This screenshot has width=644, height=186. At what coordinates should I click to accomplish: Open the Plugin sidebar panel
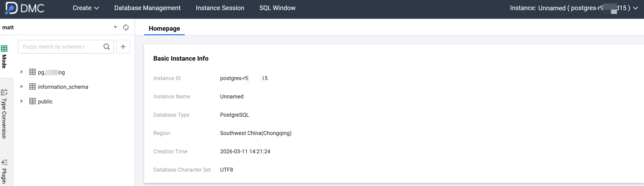(x=4, y=172)
